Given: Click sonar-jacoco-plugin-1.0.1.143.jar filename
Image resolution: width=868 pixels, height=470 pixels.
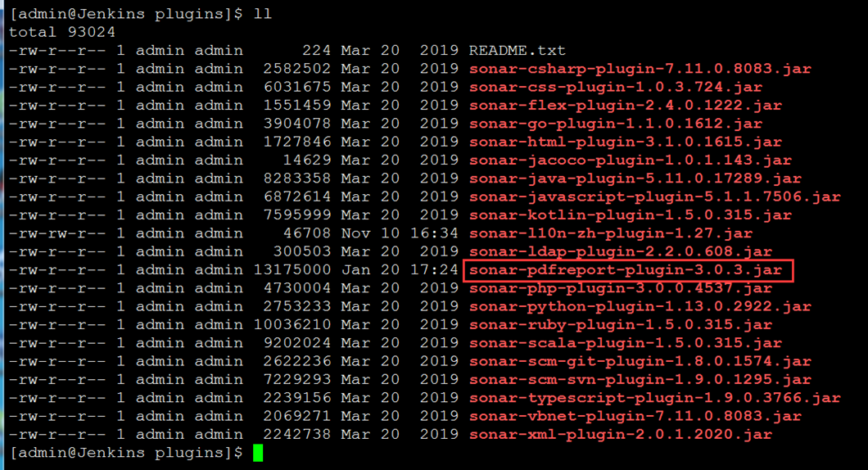Looking at the screenshot, I should pyautogui.click(x=631, y=160).
